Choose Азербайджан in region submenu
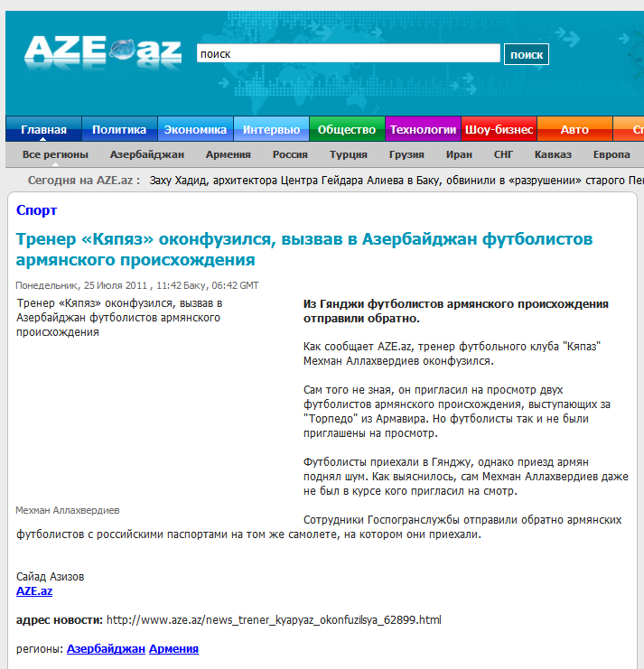This screenshot has height=669, width=644. tap(147, 154)
